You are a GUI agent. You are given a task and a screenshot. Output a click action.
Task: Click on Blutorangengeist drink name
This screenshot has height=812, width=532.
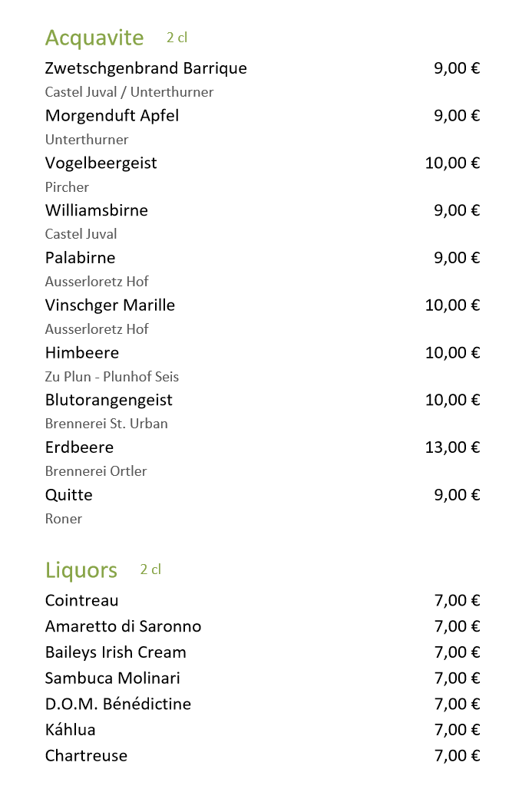point(108,400)
